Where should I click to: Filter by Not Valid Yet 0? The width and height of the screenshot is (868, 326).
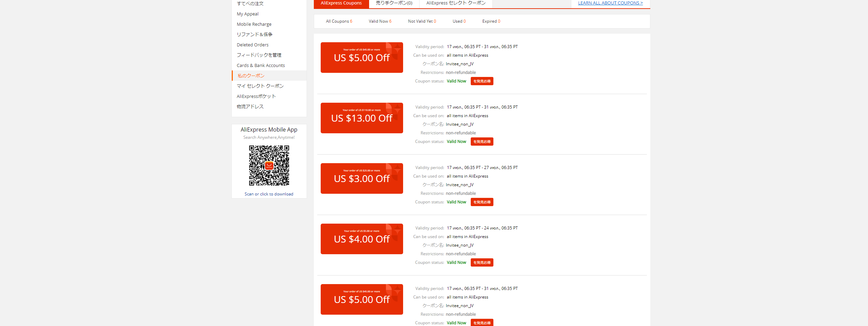422,21
